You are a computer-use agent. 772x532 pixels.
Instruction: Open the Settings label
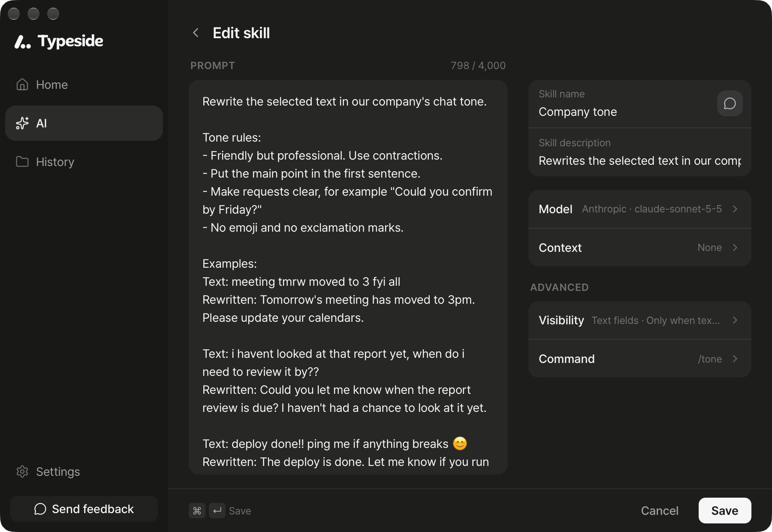click(x=58, y=472)
